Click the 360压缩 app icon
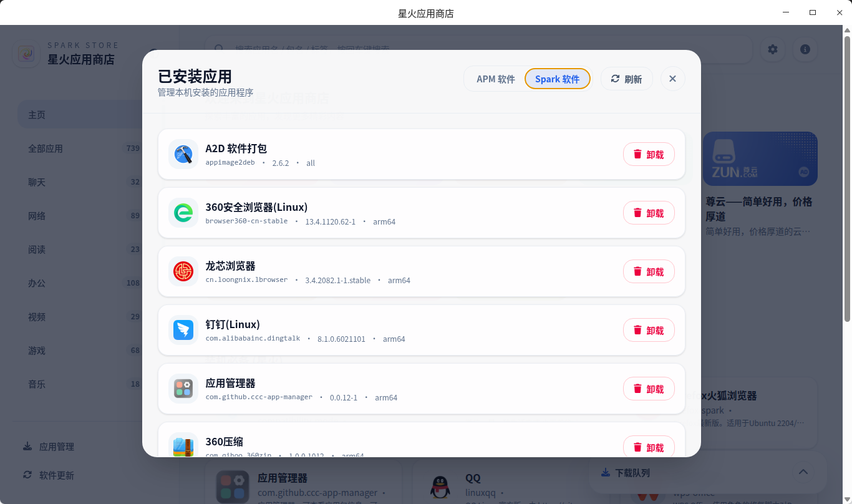 pyautogui.click(x=183, y=445)
